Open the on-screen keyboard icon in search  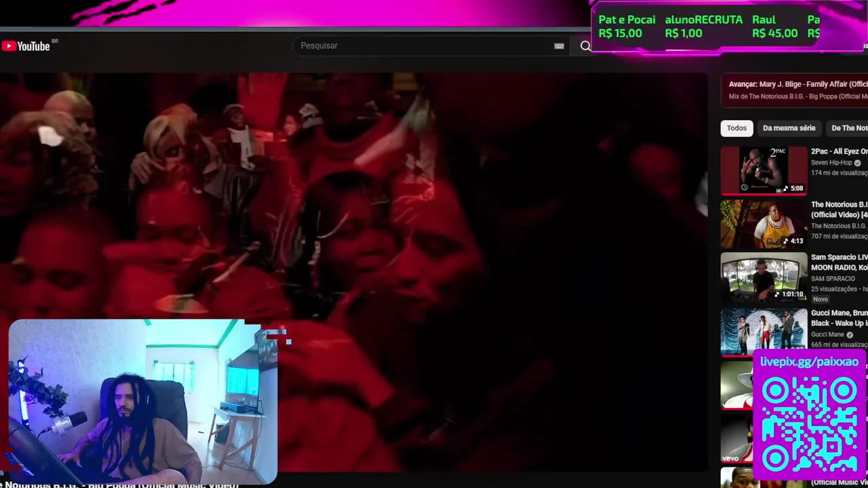tap(559, 46)
